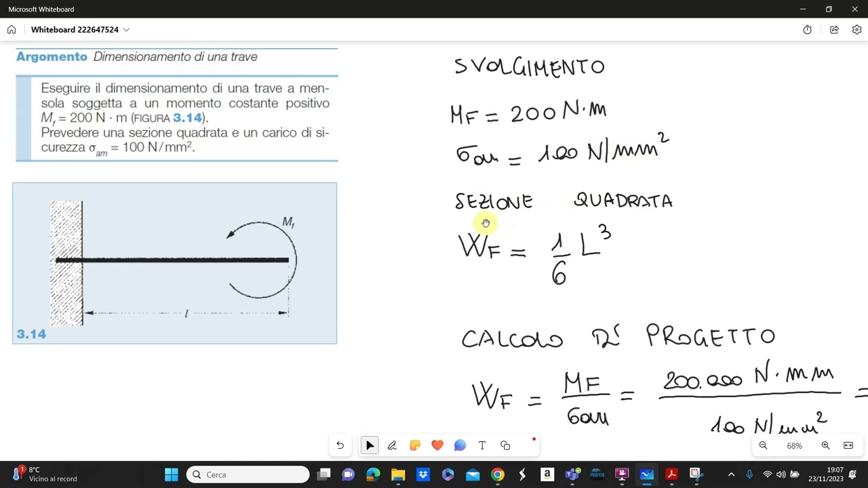Image resolution: width=868 pixels, height=488 pixels.
Task: Select the pasted Argomento exercise text image
Action: (x=176, y=104)
